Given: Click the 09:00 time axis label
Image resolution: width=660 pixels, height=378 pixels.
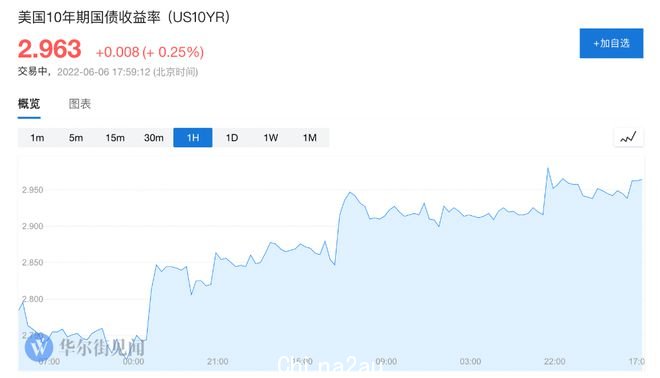Looking at the screenshot, I should tap(386, 362).
